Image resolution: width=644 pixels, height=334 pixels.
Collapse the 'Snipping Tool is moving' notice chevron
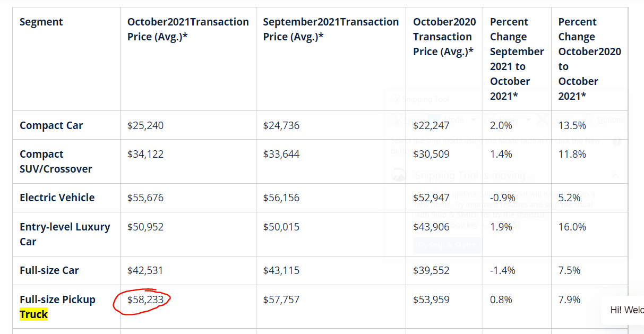pyautogui.click(x=616, y=175)
